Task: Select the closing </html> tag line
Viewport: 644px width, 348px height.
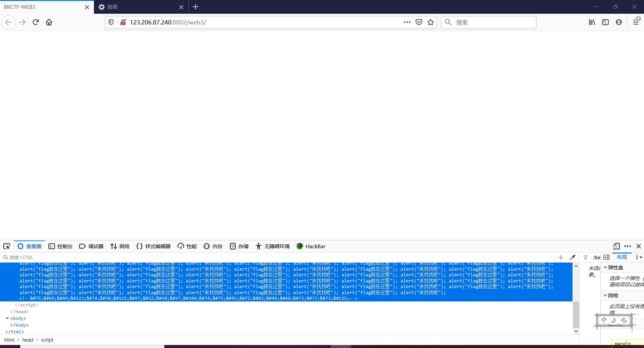Action: tap(15, 332)
